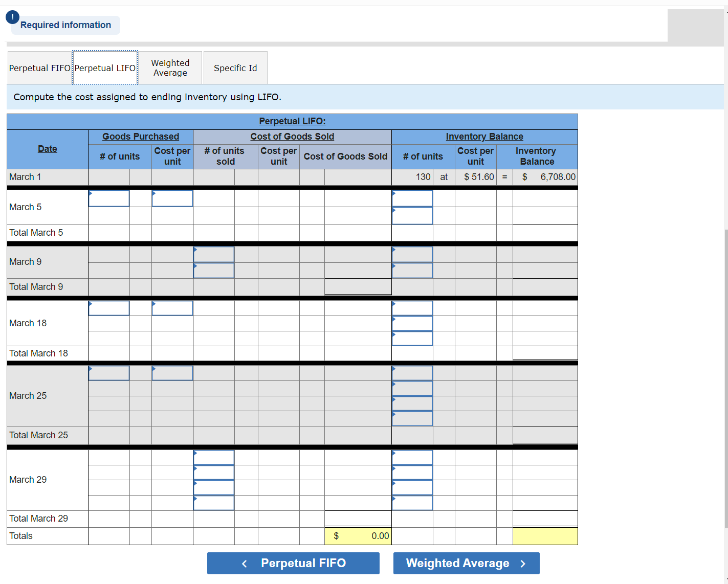The image size is (728, 584).
Task: Open March 18 units purchased dropdown
Action: click(109, 308)
